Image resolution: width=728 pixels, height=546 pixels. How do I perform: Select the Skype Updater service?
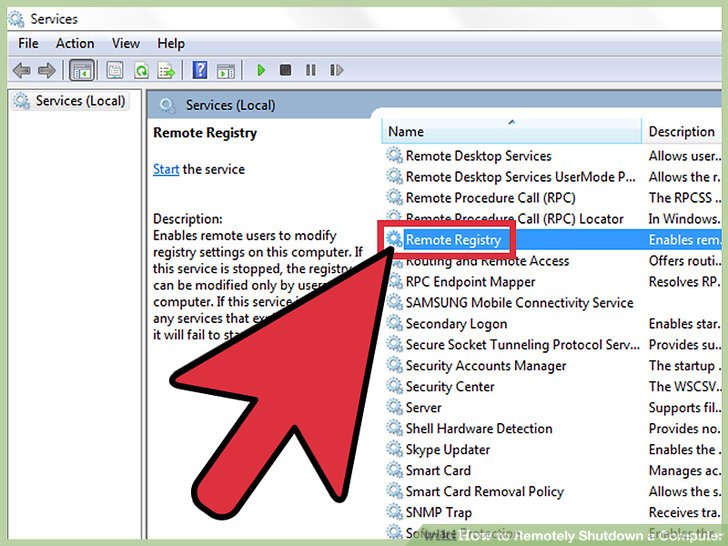[552, 449]
